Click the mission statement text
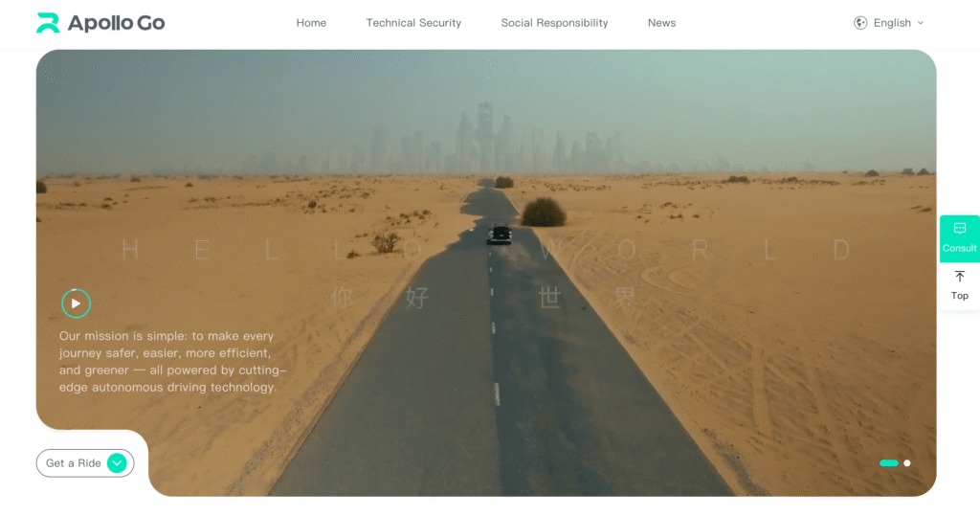This screenshot has width=980, height=516. 172,362
